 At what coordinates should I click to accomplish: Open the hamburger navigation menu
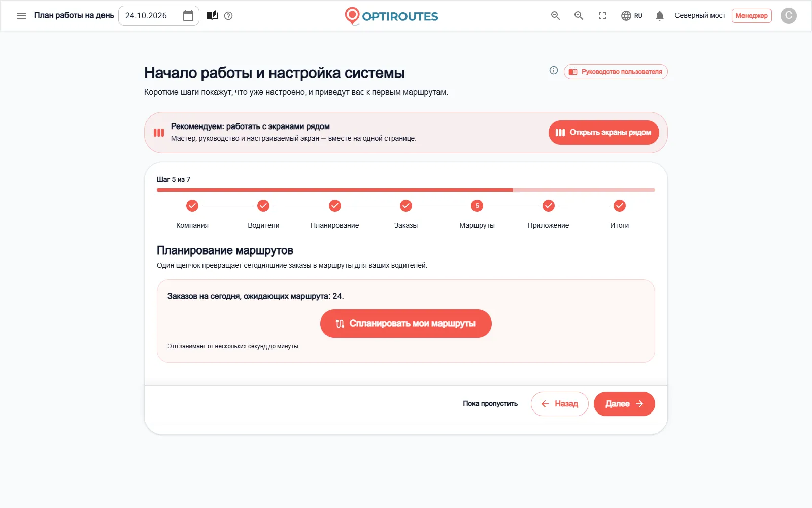click(21, 16)
